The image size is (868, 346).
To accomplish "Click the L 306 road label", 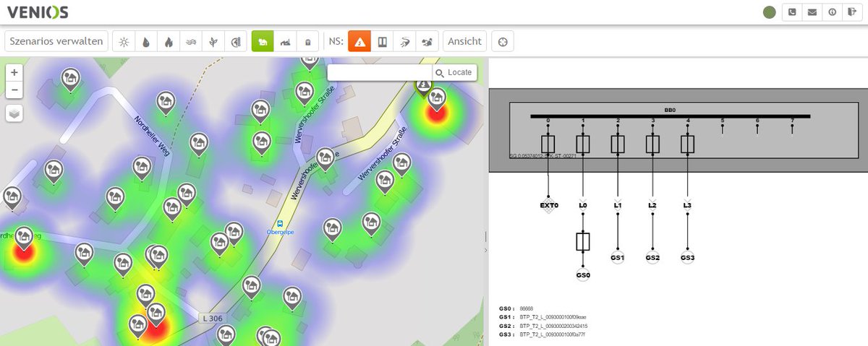I will click(x=212, y=319).
